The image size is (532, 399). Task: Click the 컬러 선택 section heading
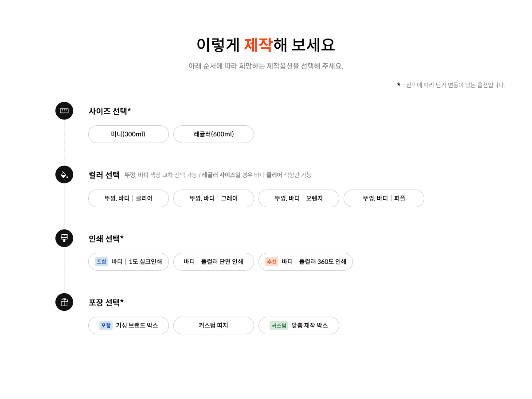104,175
